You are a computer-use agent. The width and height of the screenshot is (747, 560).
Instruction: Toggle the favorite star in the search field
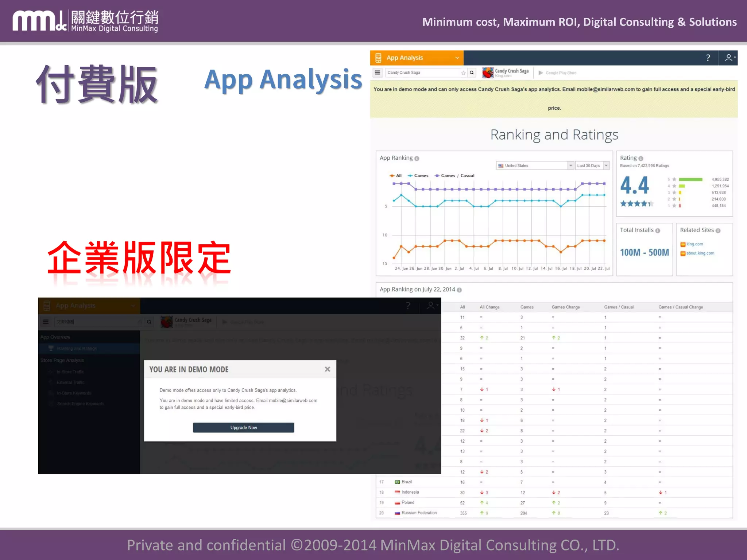(x=463, y=73)
